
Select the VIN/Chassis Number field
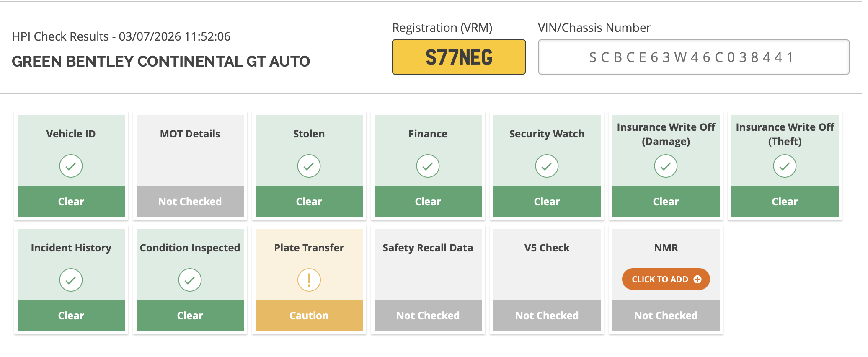pos(693,57)
